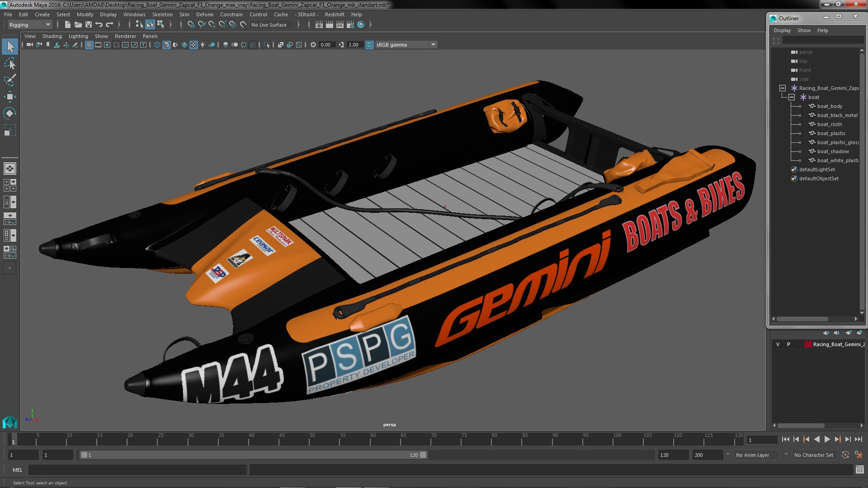Choose the Paint Selection tool
The height and width of the screenshot is (488, 868).
tap(10, 80)
